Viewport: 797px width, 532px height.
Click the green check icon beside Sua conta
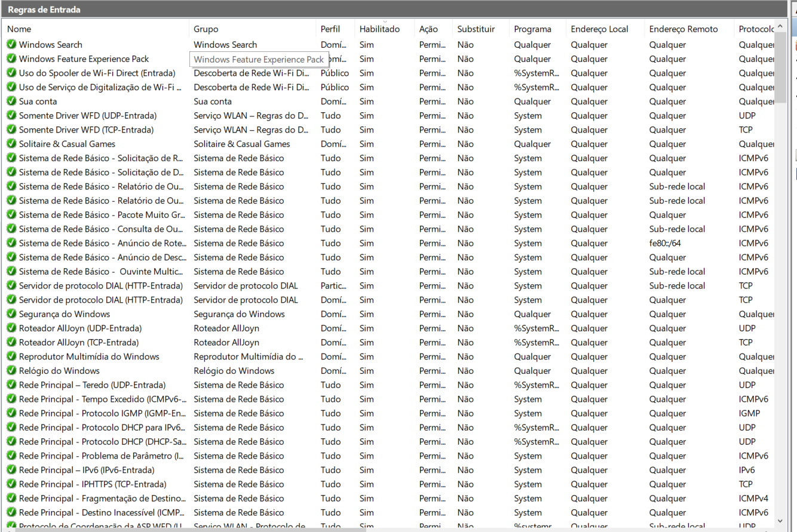11,102
